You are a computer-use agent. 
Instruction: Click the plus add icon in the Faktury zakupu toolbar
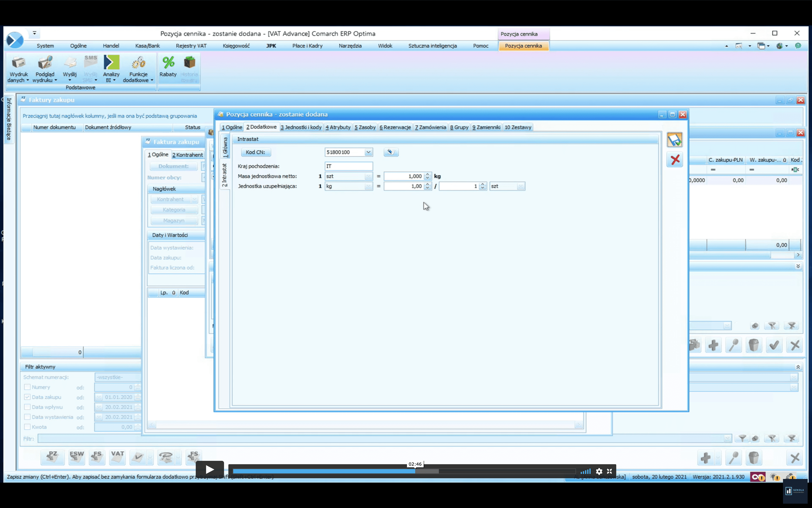pyautogui.click(x=705, y=458)
